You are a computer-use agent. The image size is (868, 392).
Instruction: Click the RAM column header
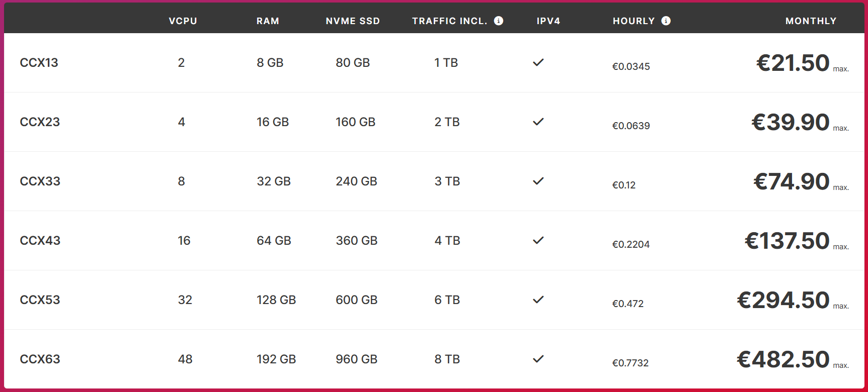(268, 21)
